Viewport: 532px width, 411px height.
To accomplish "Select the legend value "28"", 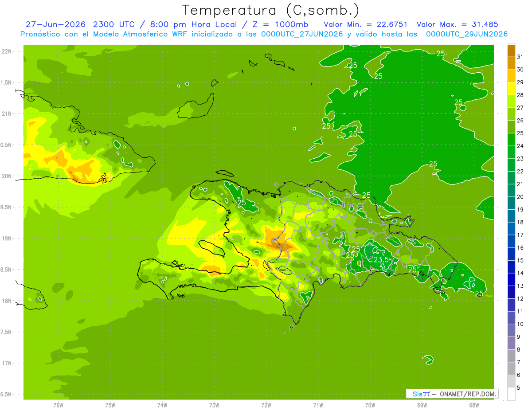I will (520, 95).
